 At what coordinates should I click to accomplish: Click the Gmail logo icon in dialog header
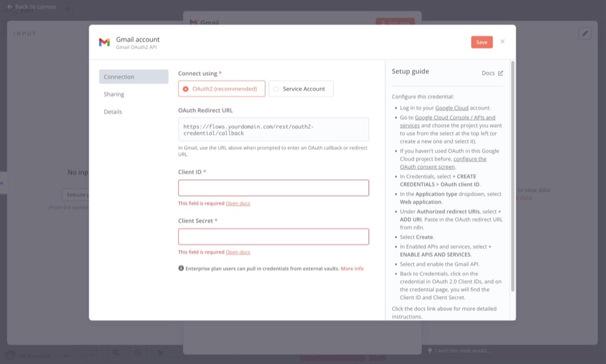(x=104, y=42)
